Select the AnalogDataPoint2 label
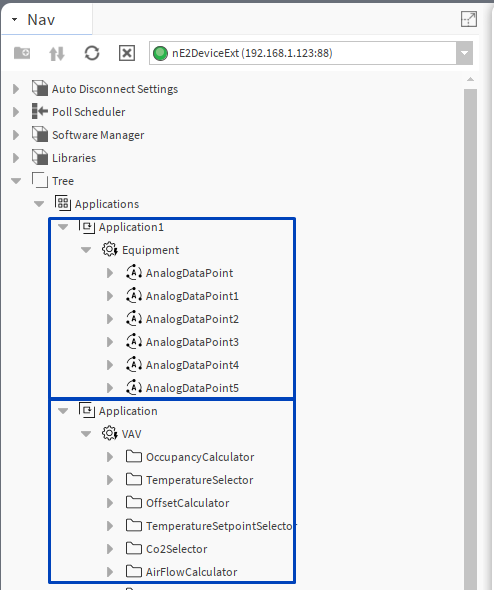 tap(192, 319)
